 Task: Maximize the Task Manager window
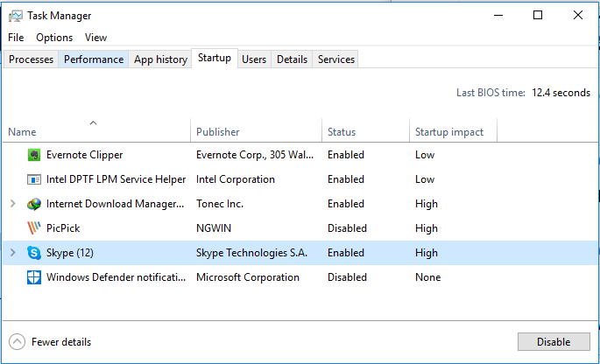pyautogui.click(x=538, y=15)
